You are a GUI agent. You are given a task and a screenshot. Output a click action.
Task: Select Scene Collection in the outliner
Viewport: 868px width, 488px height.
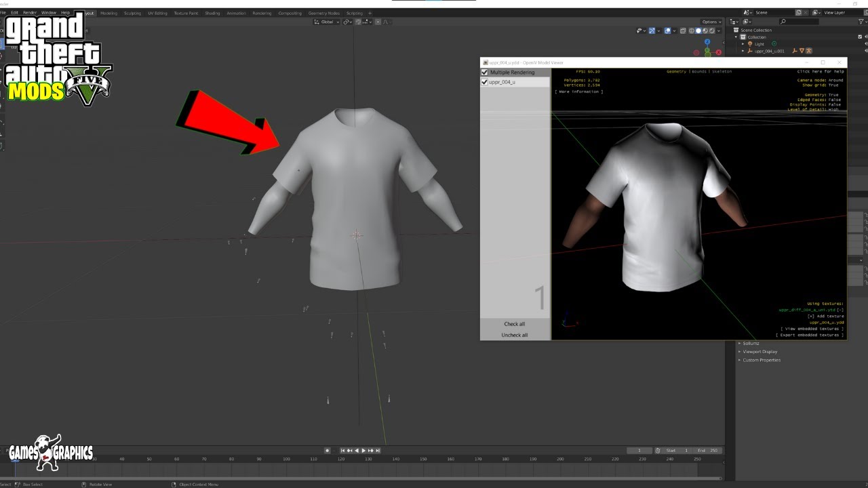pos(755,30)
